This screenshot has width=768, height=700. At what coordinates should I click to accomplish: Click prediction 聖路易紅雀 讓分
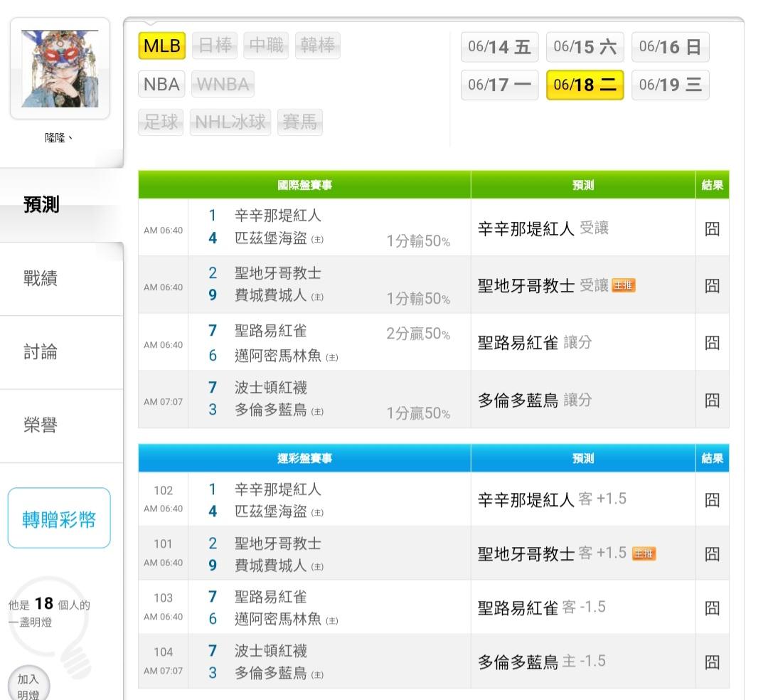coord(535,342)
